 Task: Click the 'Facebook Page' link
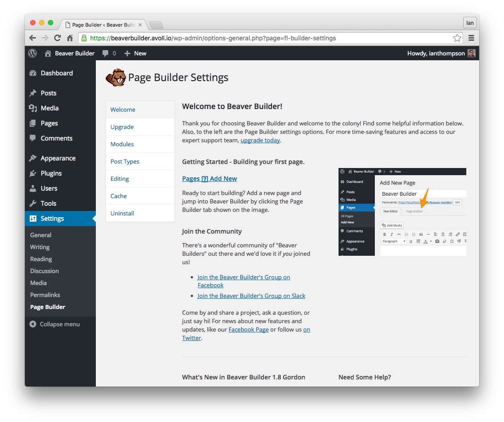pyautogui.click(x=248, y=329)
